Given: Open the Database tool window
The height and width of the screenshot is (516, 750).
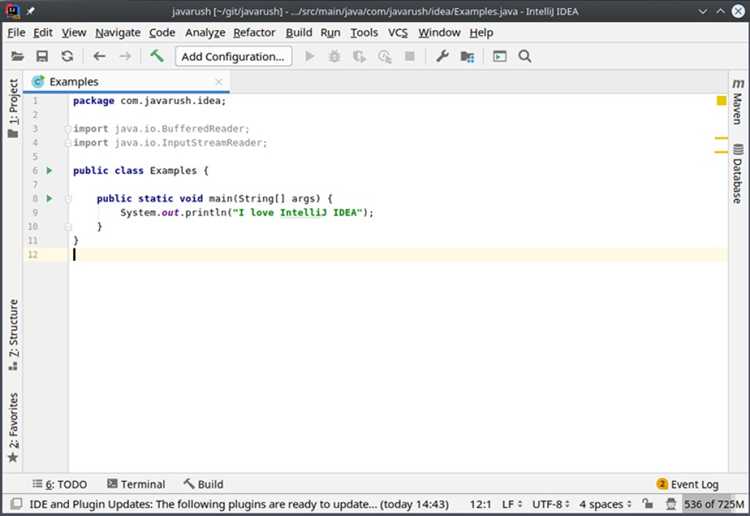Looking at the screenshot, I should (738, 174).
